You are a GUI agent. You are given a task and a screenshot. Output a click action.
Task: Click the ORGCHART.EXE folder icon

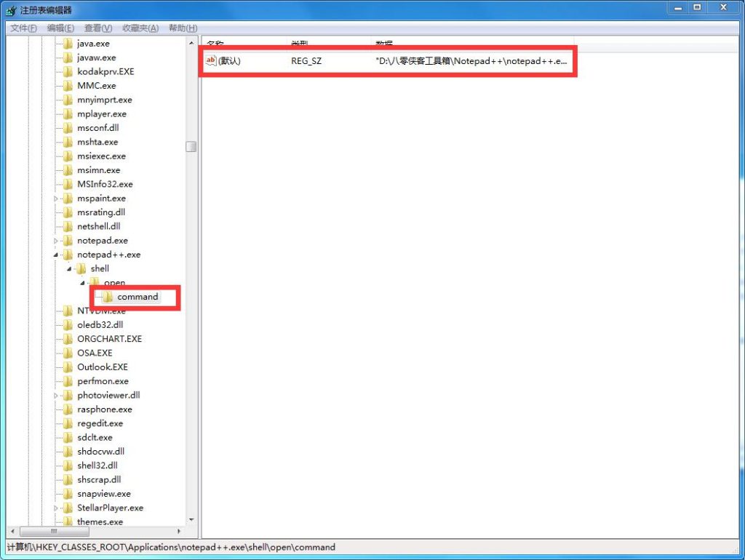coord(68,339)
